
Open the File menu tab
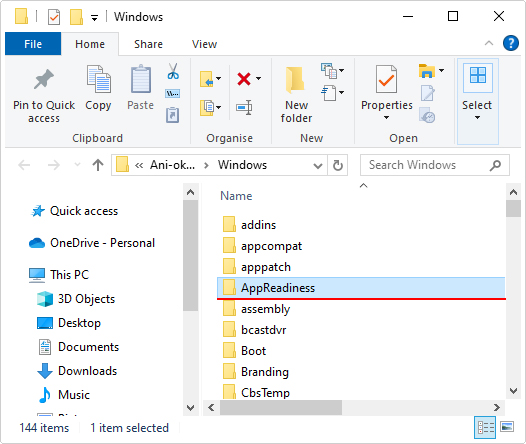click(x=33, y=44)
